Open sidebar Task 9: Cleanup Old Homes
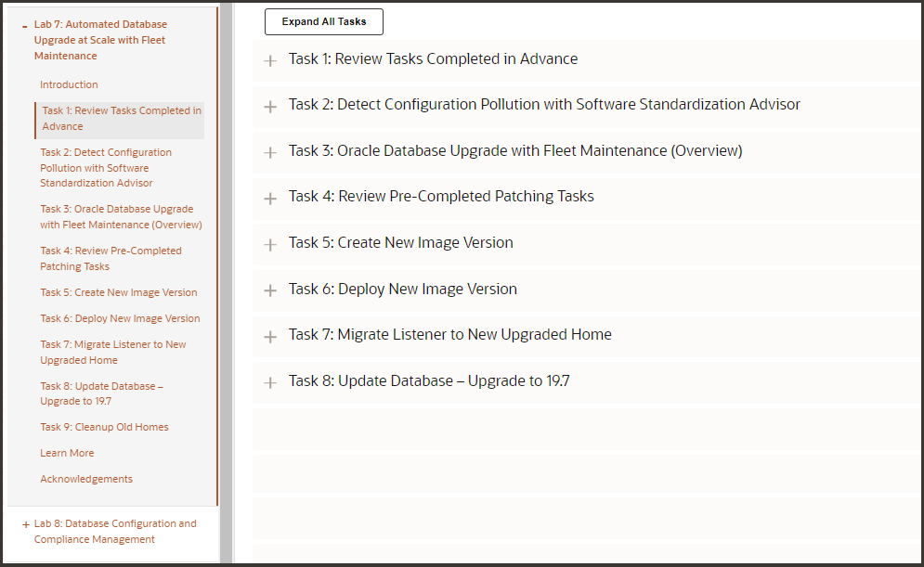The image size is (924, 567). (x=104, y=428)
